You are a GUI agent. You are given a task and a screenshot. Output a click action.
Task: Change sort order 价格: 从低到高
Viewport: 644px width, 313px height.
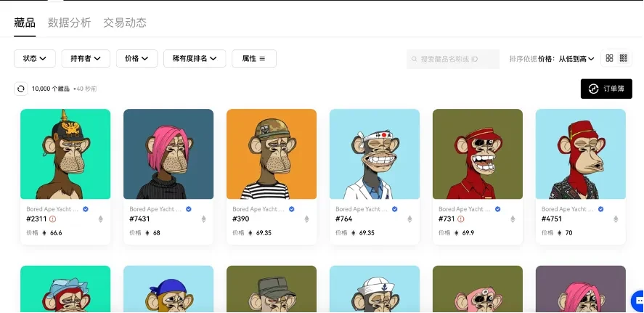coord(566,59)
